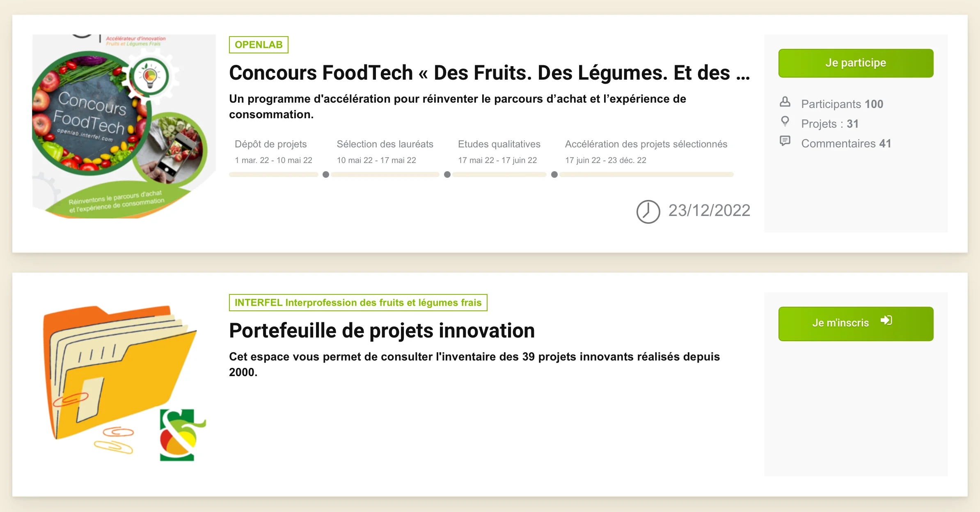Click the clock icon beside 23/12/2022
The height and width of the screenshot is (512, 980).
point(648,211)
